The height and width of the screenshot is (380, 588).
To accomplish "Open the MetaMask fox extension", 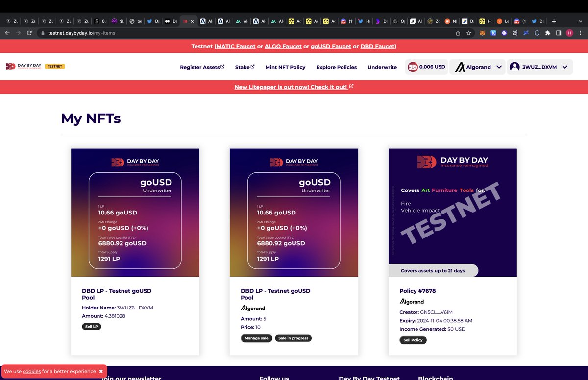I will (x=482, y=33).
